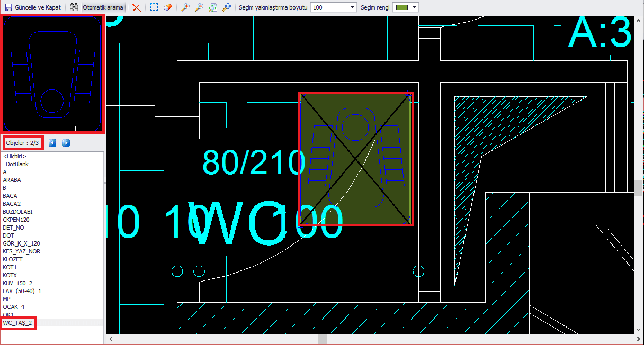
Task: Click the zoom to fit page icon
Action: [213, 7]
